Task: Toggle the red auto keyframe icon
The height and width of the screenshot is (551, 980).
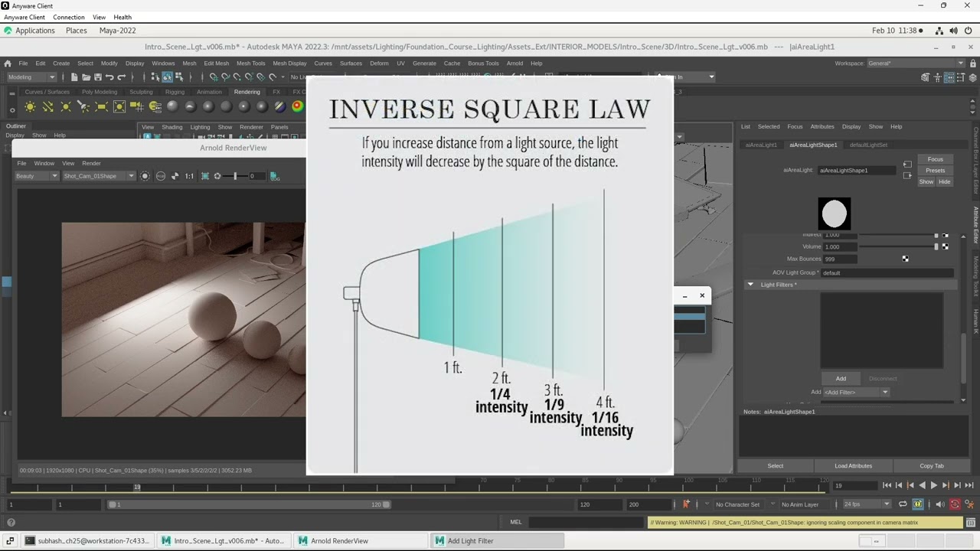Action: (x=955, y=504)
